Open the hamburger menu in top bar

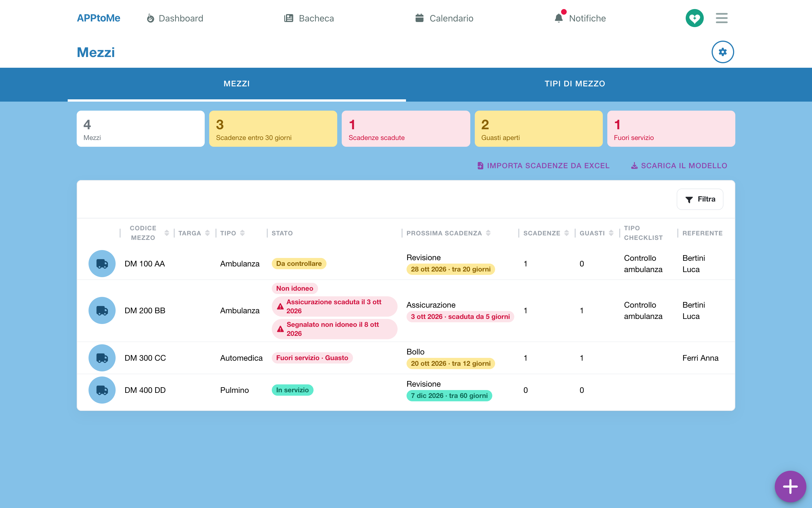pos(721,18)
